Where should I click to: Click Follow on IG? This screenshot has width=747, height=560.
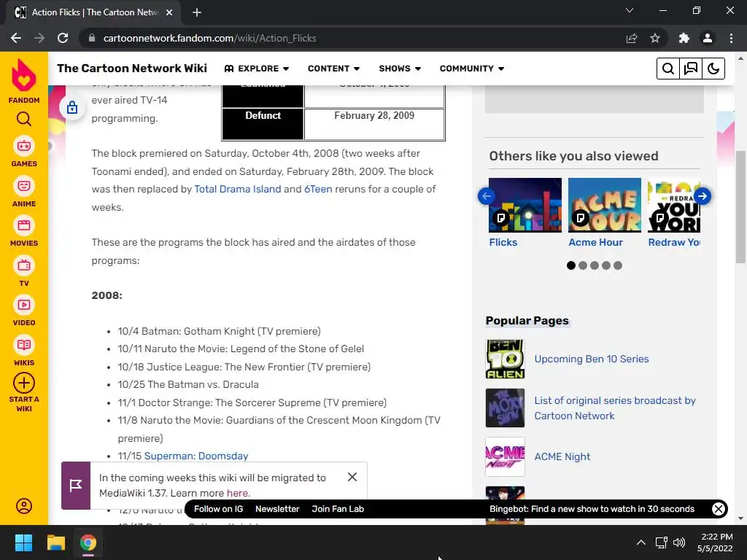[219, 508]
